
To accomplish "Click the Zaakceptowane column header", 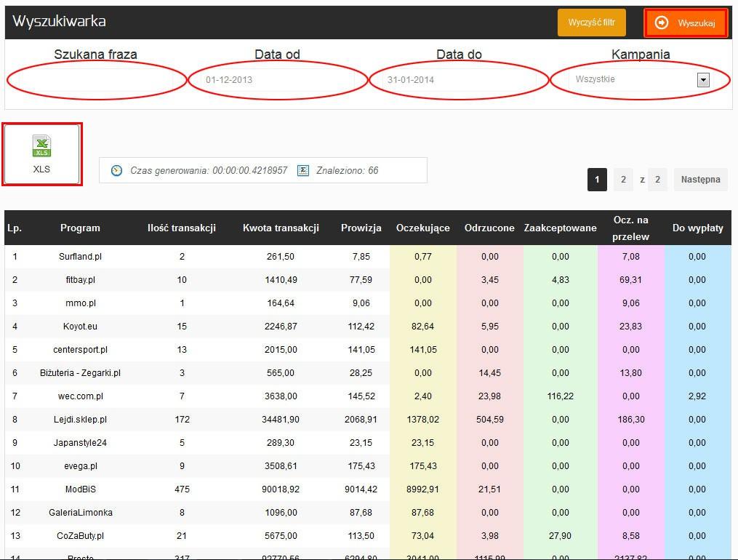I will tap(560, 228).
